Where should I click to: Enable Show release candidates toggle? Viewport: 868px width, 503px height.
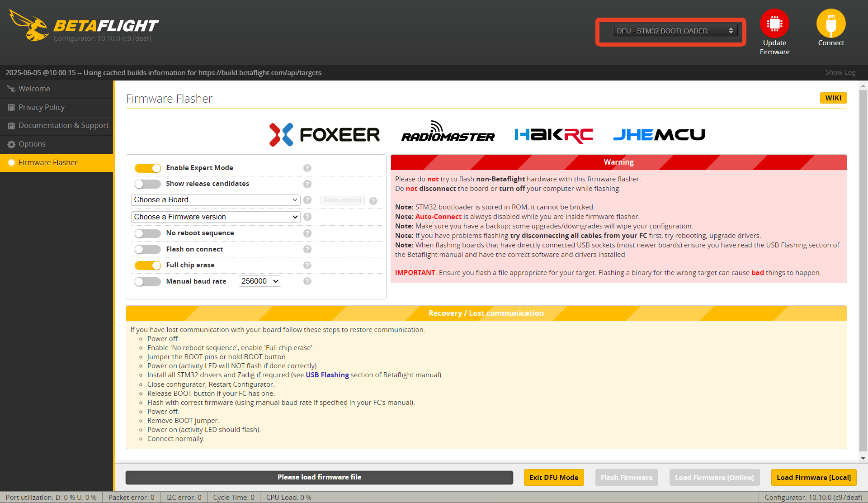click(147, 184)
